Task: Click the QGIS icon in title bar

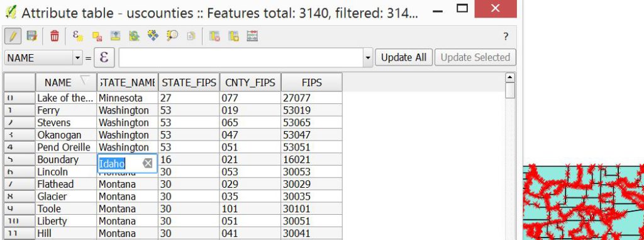Action: pyautogui.click(x=11, y=12)
